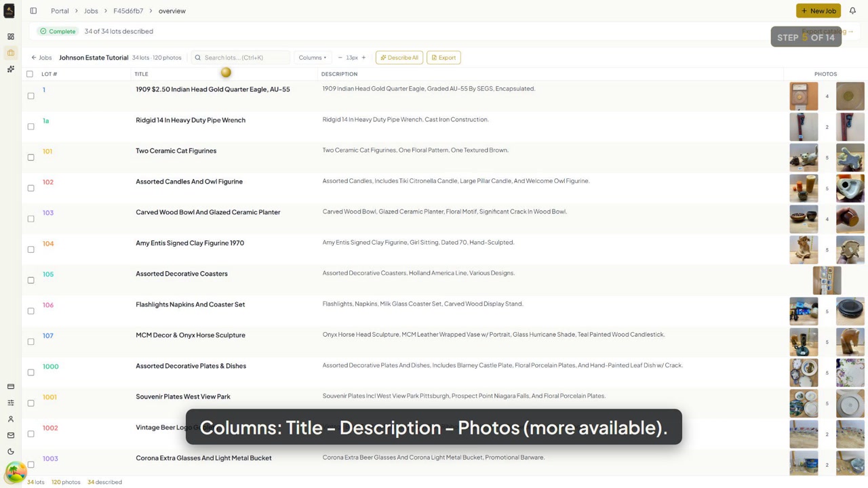868x488 pixels.
Task: Click title 'MCM Decor & Onyx Horse Sculpture'
Action: click(191, 335)
